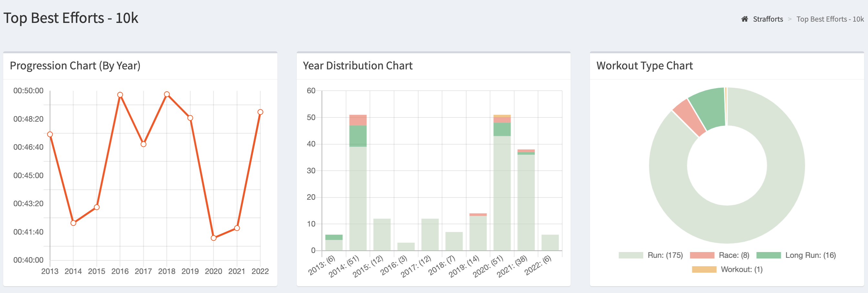The image size is (868, 293).
Task: Click the Year Distribution Chart heading
Action: (357, 65)
